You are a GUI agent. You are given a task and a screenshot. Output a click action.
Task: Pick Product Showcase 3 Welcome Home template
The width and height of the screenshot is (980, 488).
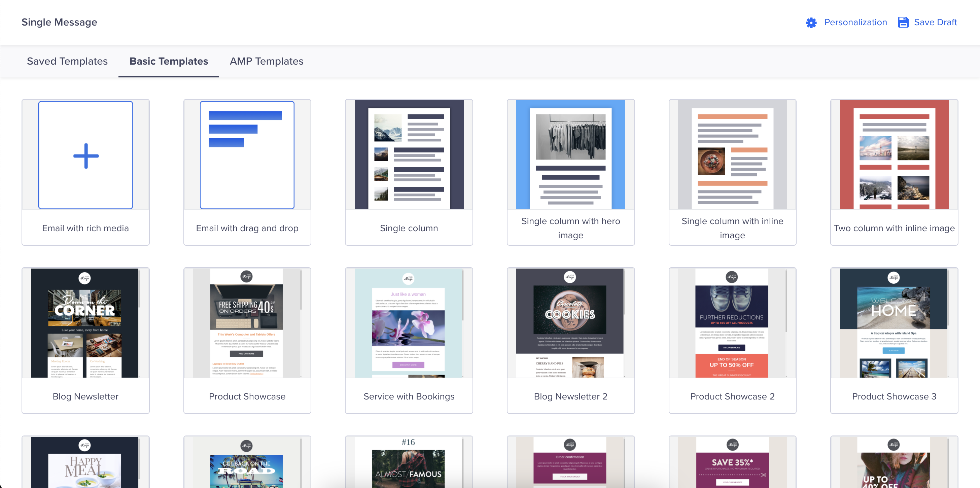(894, 323)
